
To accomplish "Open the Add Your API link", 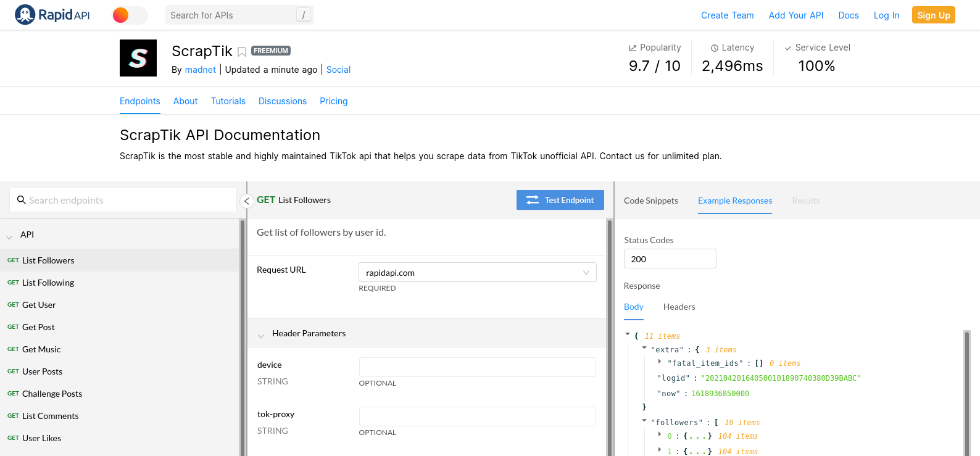I will 796,15.
